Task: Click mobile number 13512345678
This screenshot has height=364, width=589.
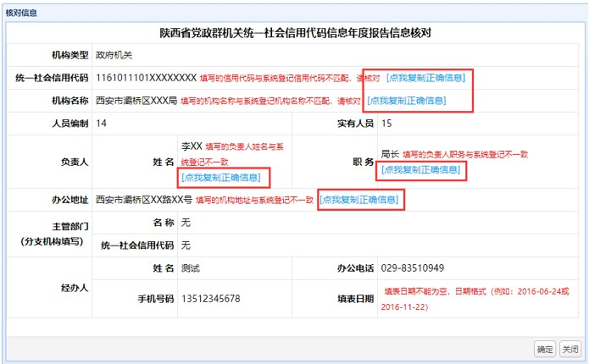Action: pyautogui.click(x=210, y=299)
